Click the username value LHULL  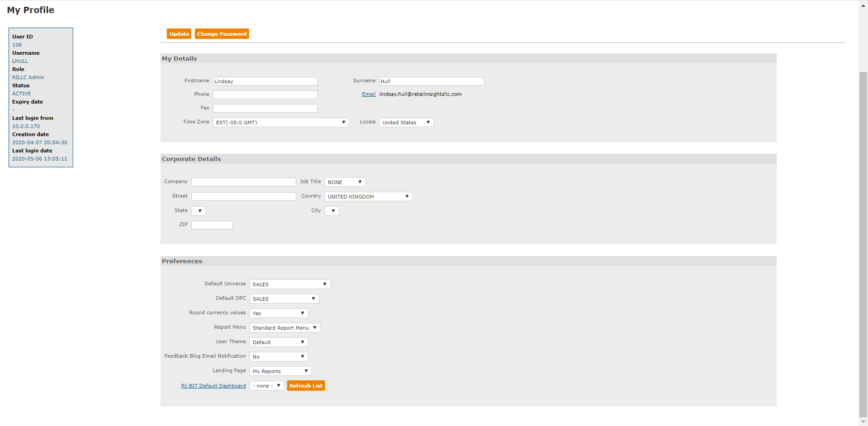[x=20, y=61]
